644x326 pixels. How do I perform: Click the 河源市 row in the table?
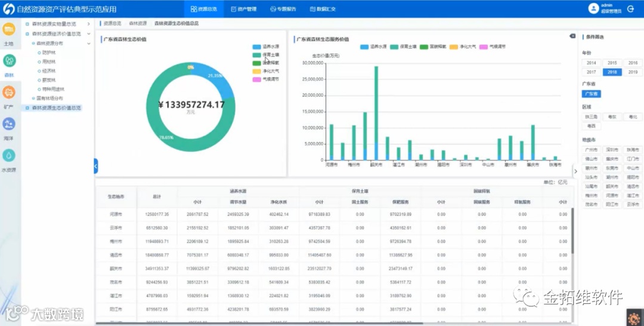(x=333, y=214)
